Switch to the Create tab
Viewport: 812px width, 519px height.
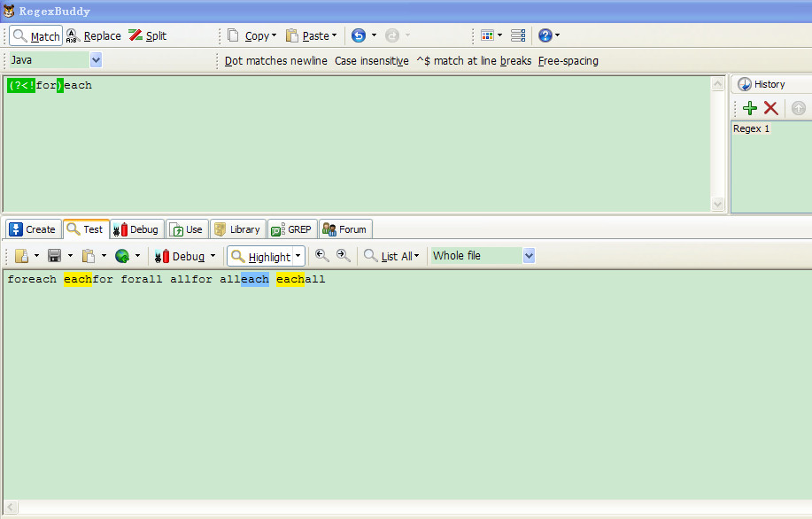pyautogui.click(x=33, y=229)
